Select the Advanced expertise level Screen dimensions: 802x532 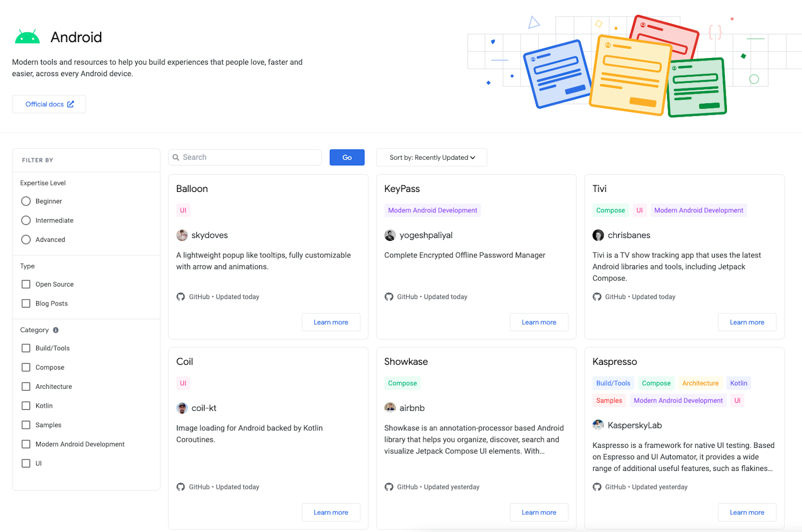point(26,240)
